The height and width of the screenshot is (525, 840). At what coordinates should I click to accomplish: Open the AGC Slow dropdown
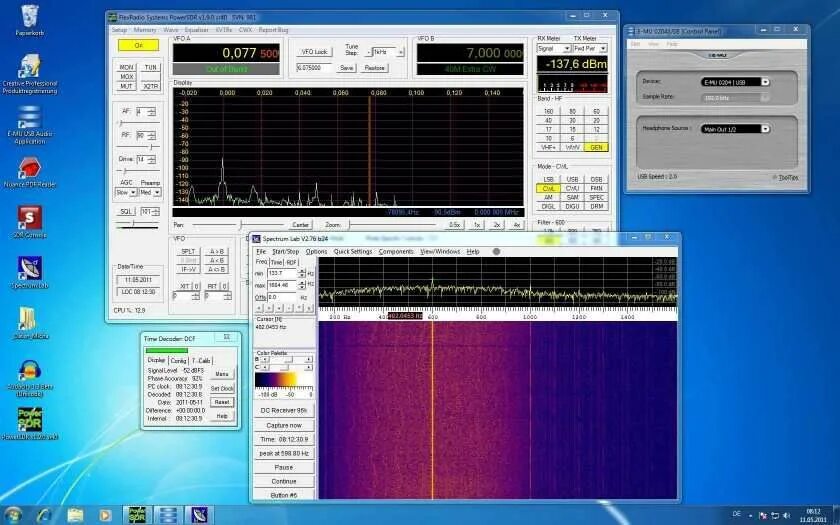click(126, 192)
